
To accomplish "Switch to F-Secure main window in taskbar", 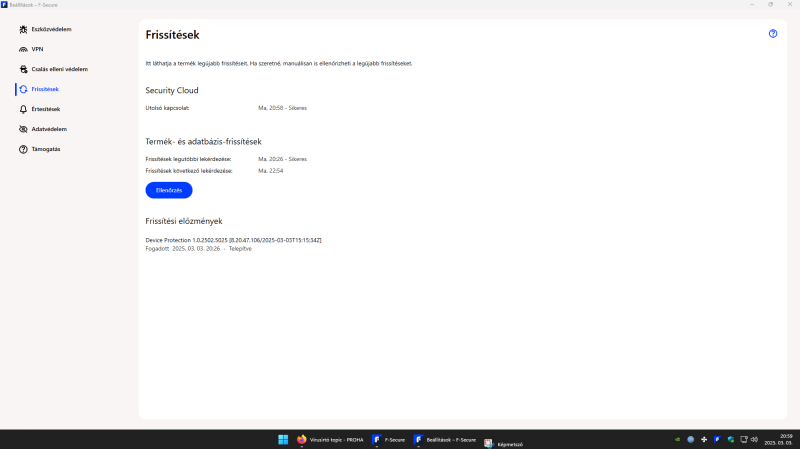I will point(389,439).
